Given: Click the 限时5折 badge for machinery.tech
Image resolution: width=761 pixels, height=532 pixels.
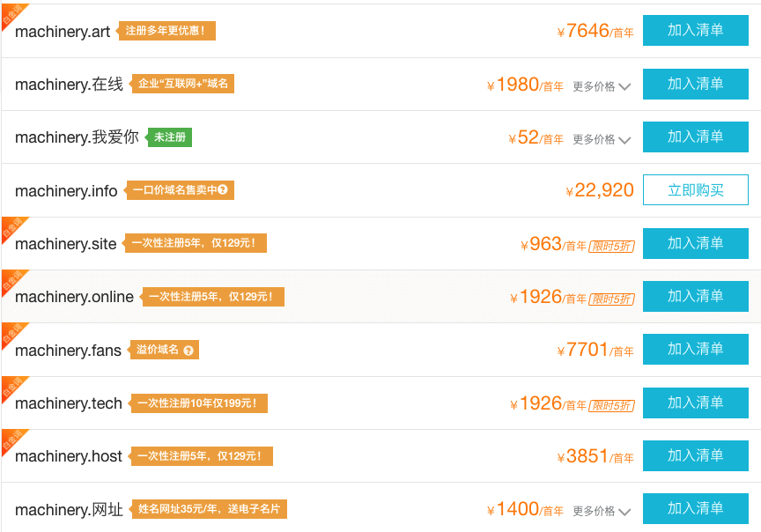Looking at the screenshot, I should coord(611,405).
